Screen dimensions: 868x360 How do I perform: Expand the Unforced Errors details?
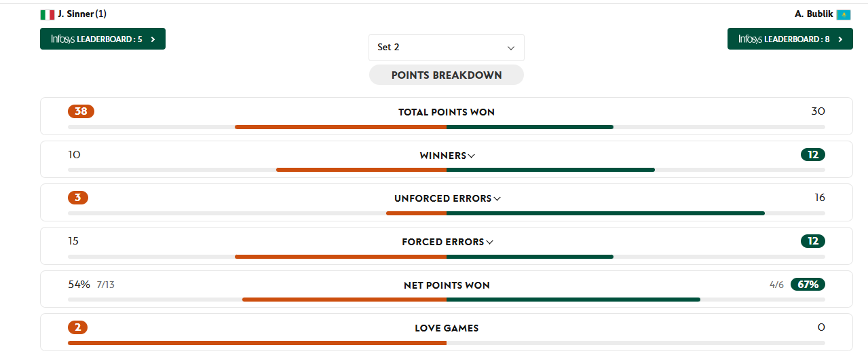tap(497, 199)
